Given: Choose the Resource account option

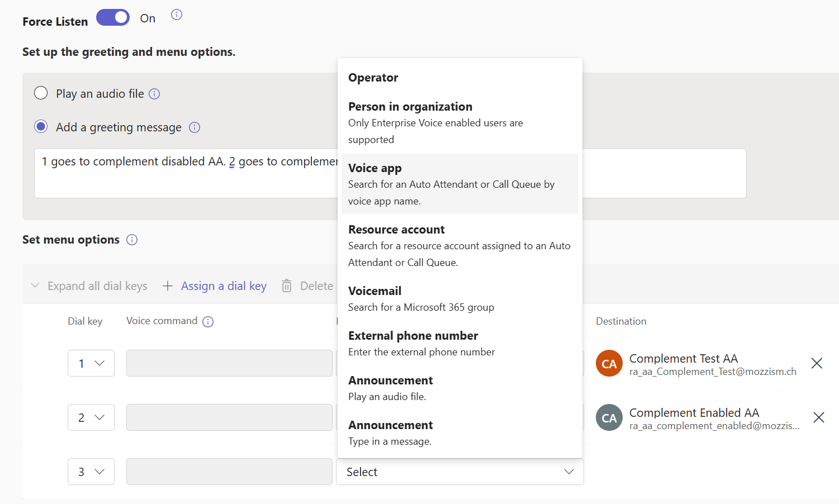Looking at the screenshot, I should pos(460,245).
